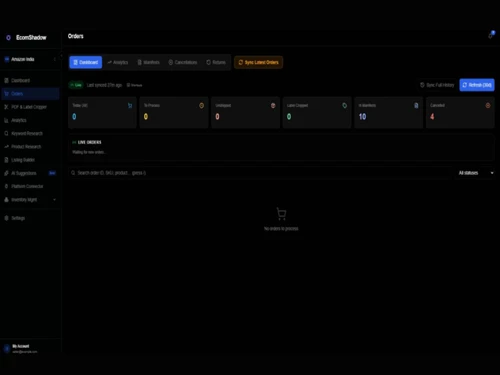The height and width of the screenshot is (375, 500).
Task: Click the Cancelled card icon
Action: point(488,106)
